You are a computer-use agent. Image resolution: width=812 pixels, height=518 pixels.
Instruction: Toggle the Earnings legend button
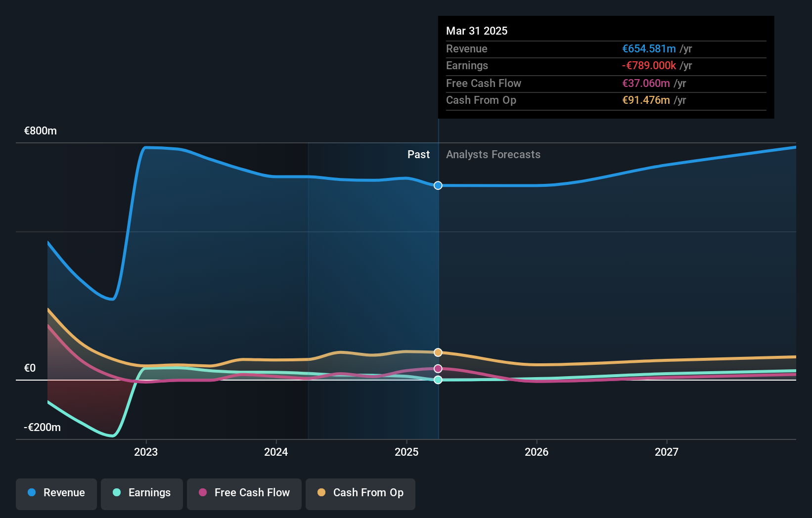[142, 493]
